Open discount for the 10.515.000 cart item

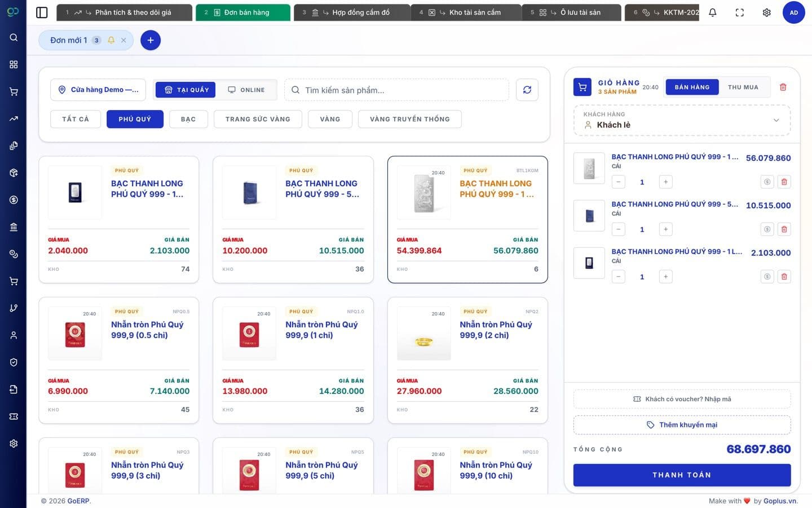[767, 229]
